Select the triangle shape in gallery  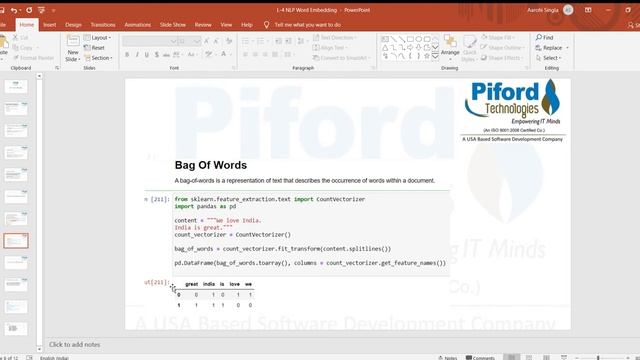(385, 48)
